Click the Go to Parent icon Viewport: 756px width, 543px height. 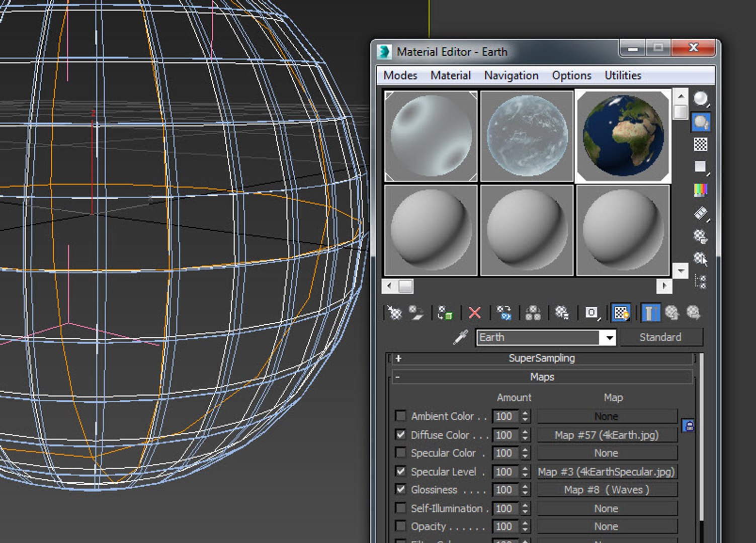tap(671, 313)
